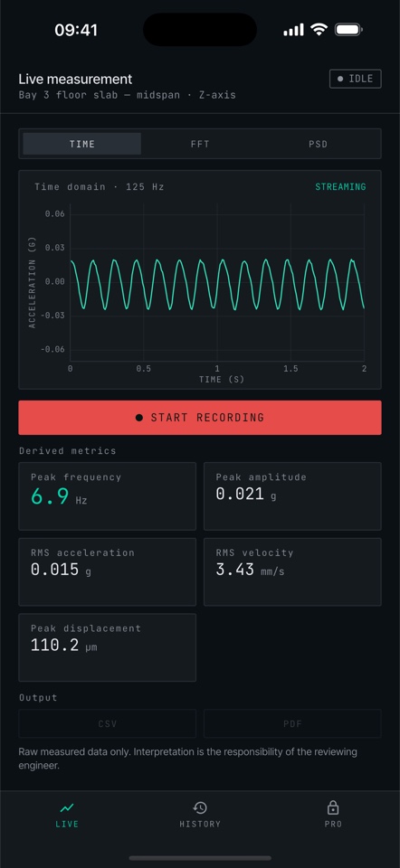Viewport: 400px width, 868px height.
Task: Open the Live tab chart icon
Action: point(67,807)
